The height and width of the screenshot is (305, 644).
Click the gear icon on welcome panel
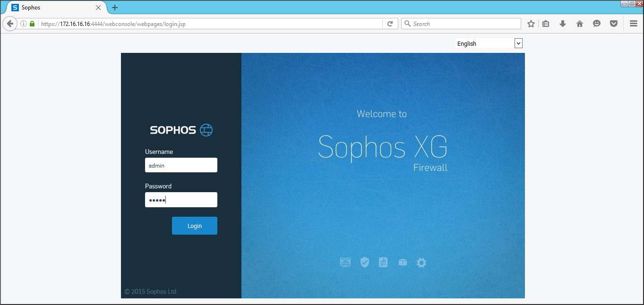pyautogui.click(x=421, y=263)
